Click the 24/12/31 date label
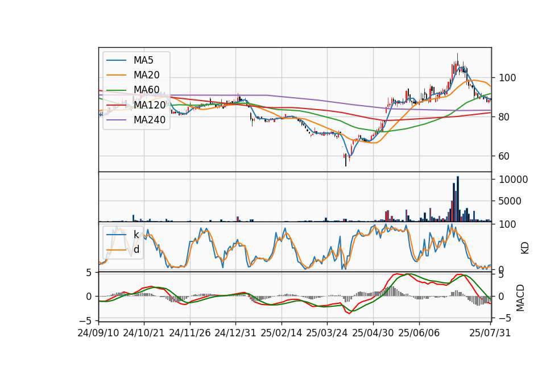The image size is (546, 392). 235,333
